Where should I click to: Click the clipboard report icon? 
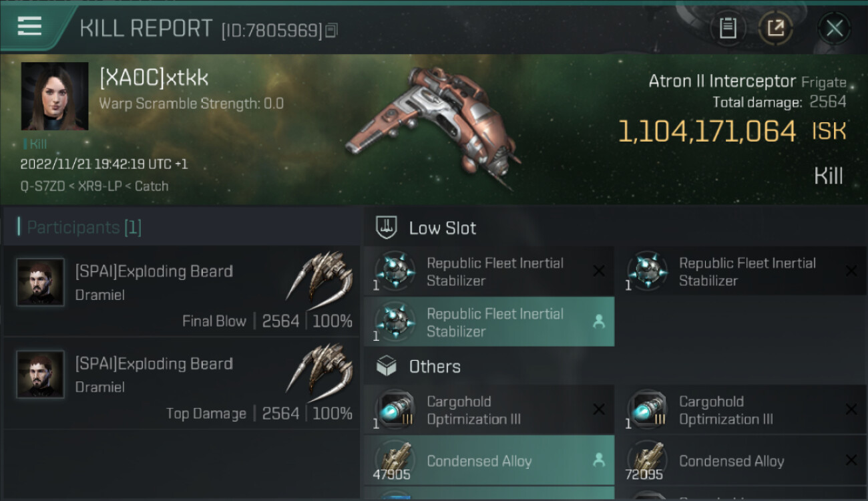pyautogui.click(x=728, y=28)
